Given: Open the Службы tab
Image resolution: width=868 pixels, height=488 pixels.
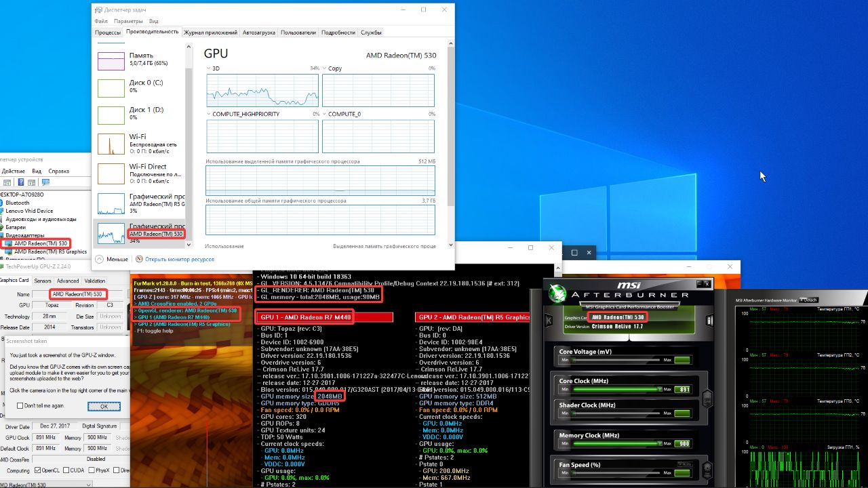Looking at the screenshot, I should pyautogui.click(x=371, y=32).
